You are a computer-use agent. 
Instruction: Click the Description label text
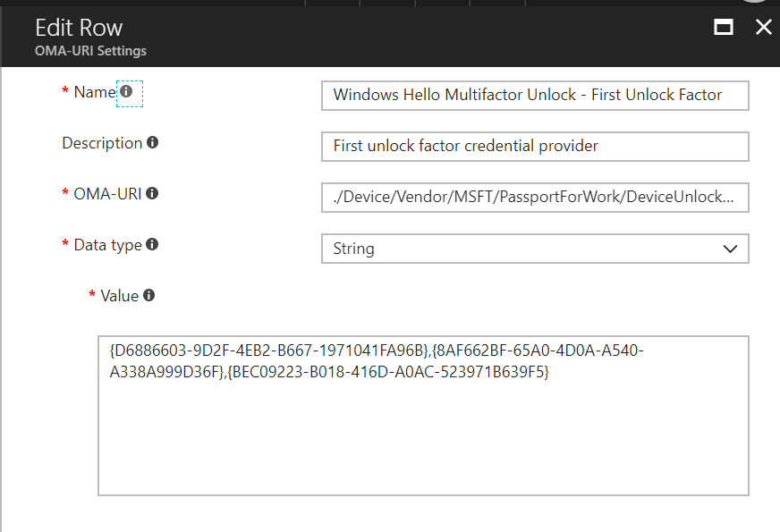tap(102, 143)
